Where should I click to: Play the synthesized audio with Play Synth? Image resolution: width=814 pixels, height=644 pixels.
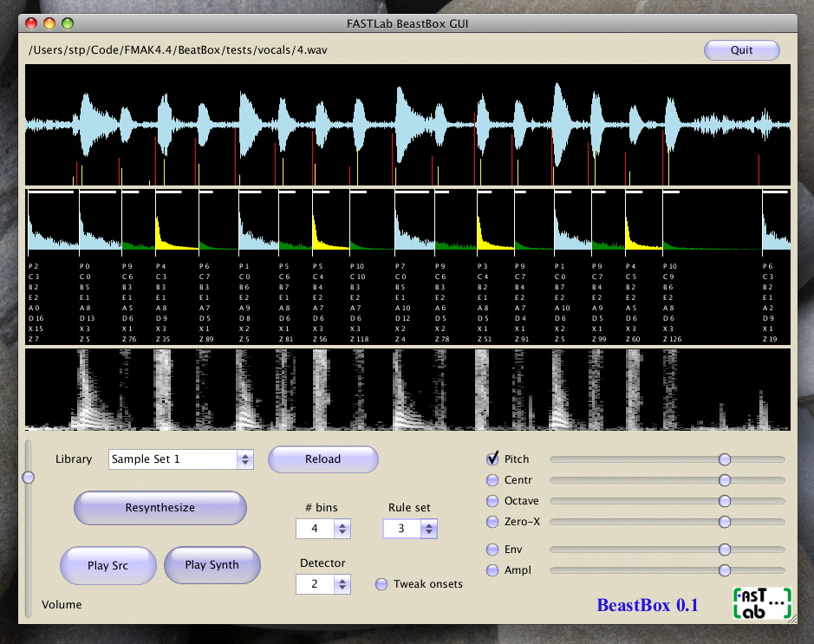(212, 564)
